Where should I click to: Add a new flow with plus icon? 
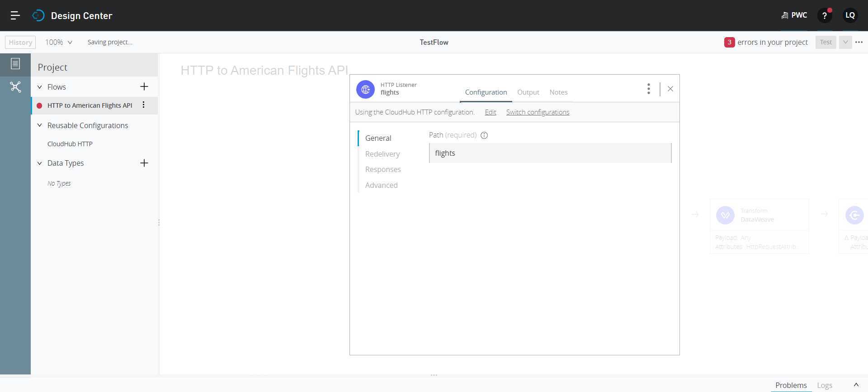click(144, 86)
